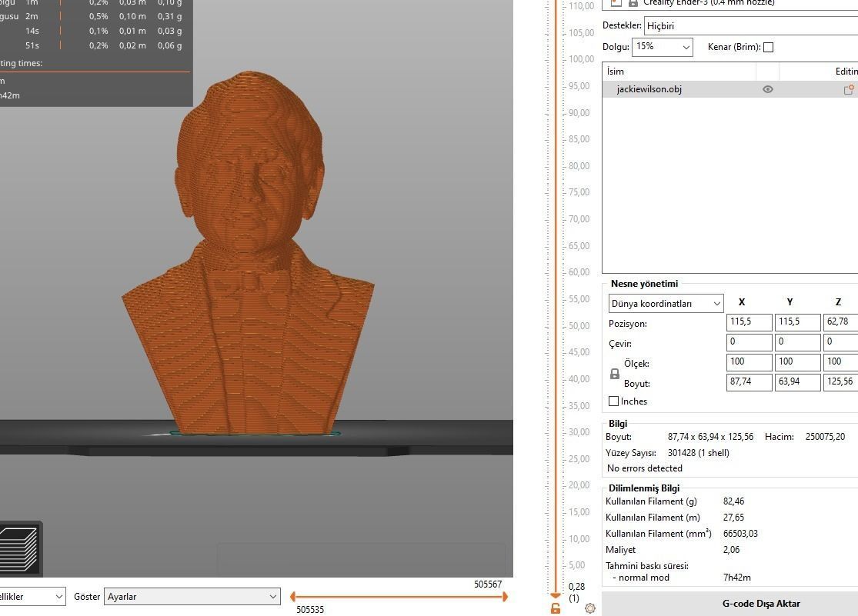This screenshot has height=616, width=858.
Task: Click the printer preset lock icon
Action: pos(633,3)
